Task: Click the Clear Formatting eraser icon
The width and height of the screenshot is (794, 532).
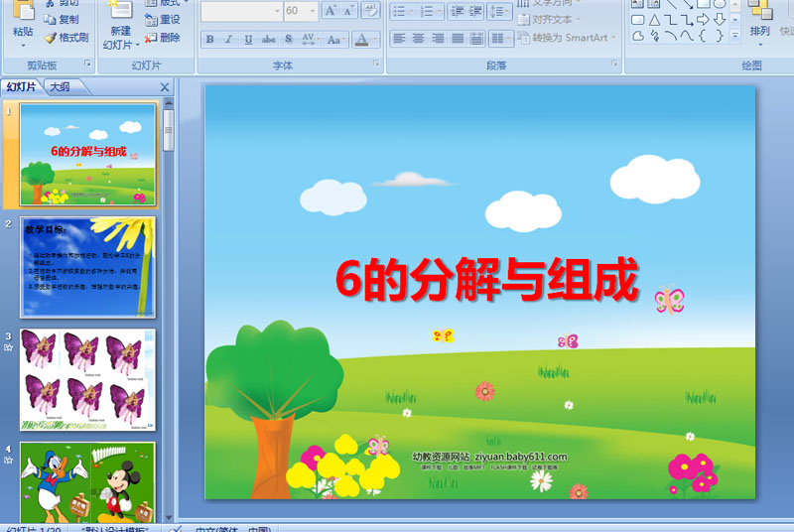Action: (x=370, y=11)
